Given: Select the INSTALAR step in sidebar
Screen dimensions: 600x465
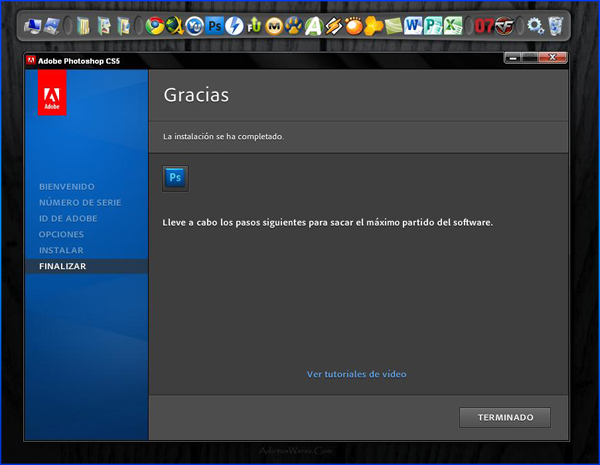Looking at the screenshot, I should tap(61, 250).
